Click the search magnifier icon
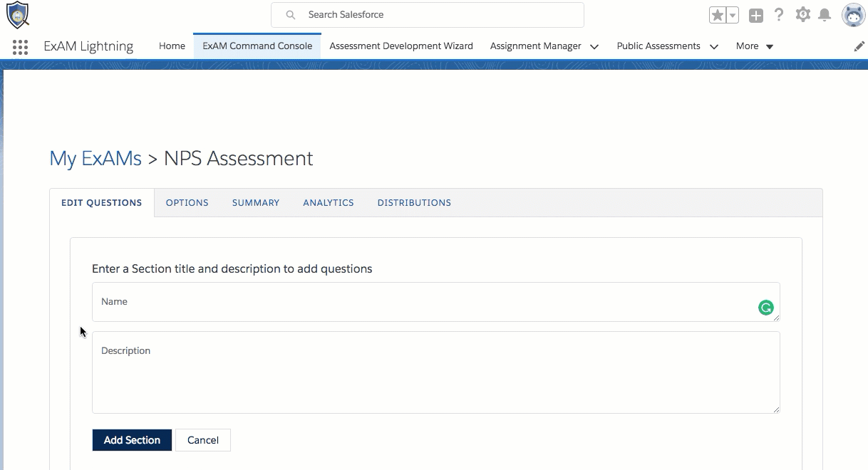Viewport: 868px width, 470px height. point(290,15)
